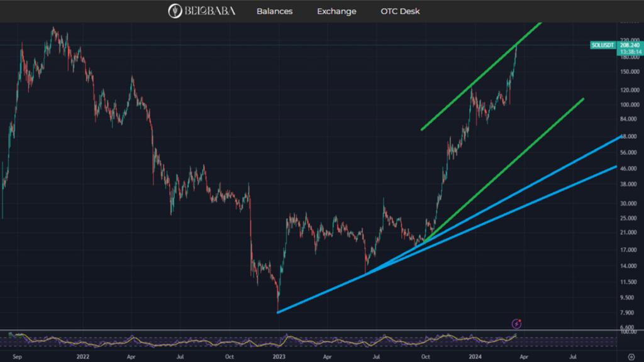The height and width of the screenshot is (362, 644).
Task: Click the 2023 label on time axis
Action: pyautogui.click(x=279, y=356)
